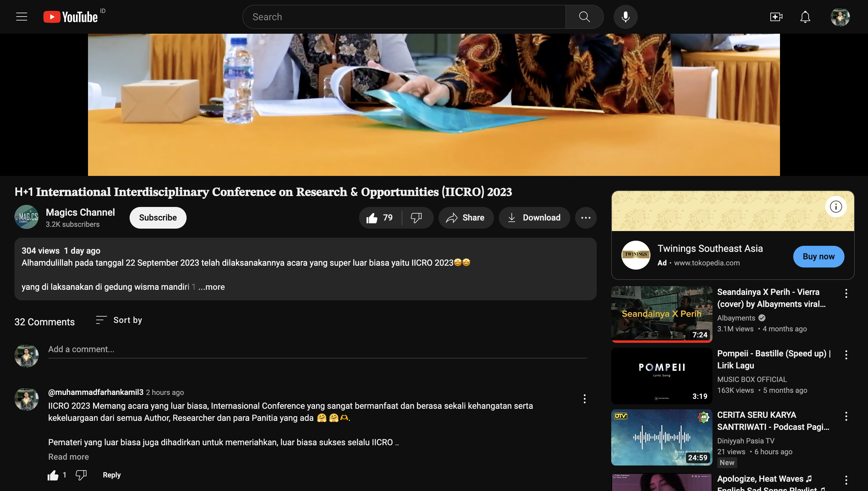Open Pompeii - Bastille video title
This screenshot has height=491, width=868.
774,359
